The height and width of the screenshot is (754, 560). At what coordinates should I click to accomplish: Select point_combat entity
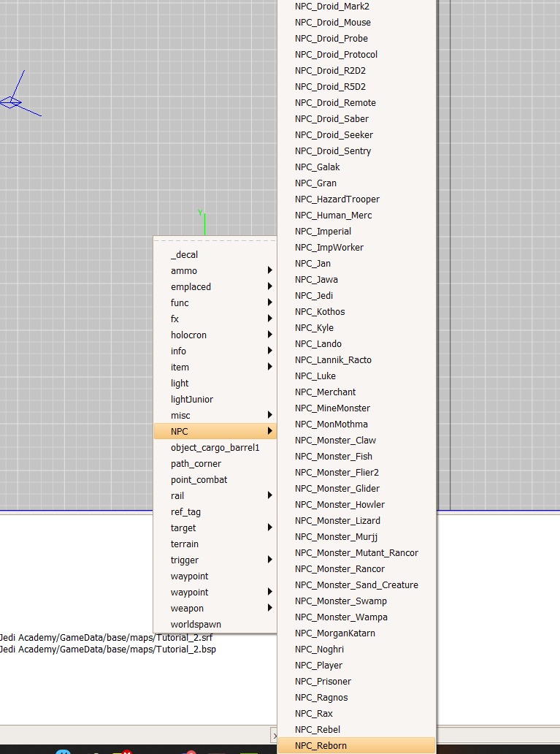tap(215, 480)
